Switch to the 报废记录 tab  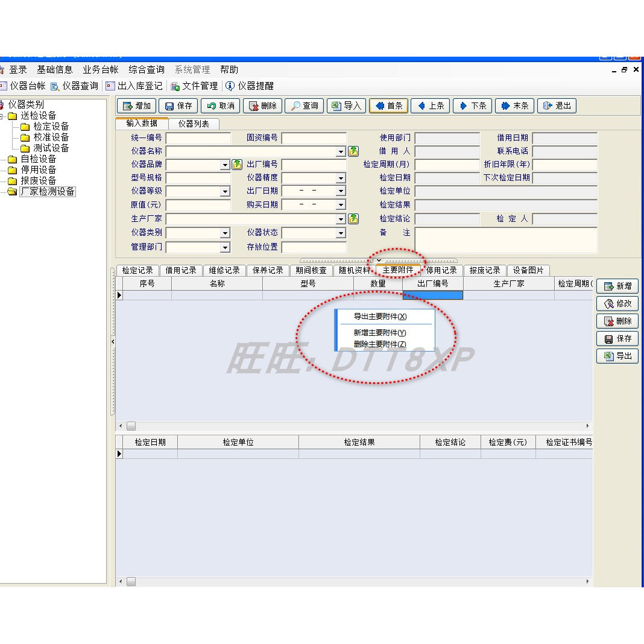click(x=485, y=271)
